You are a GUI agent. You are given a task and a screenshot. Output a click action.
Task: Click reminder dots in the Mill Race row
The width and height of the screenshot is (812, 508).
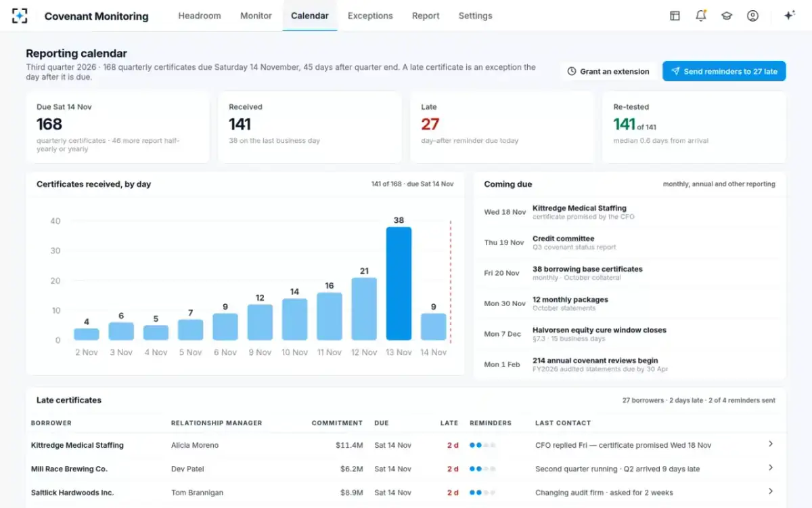pyautogui.click(x=482, y=469)
